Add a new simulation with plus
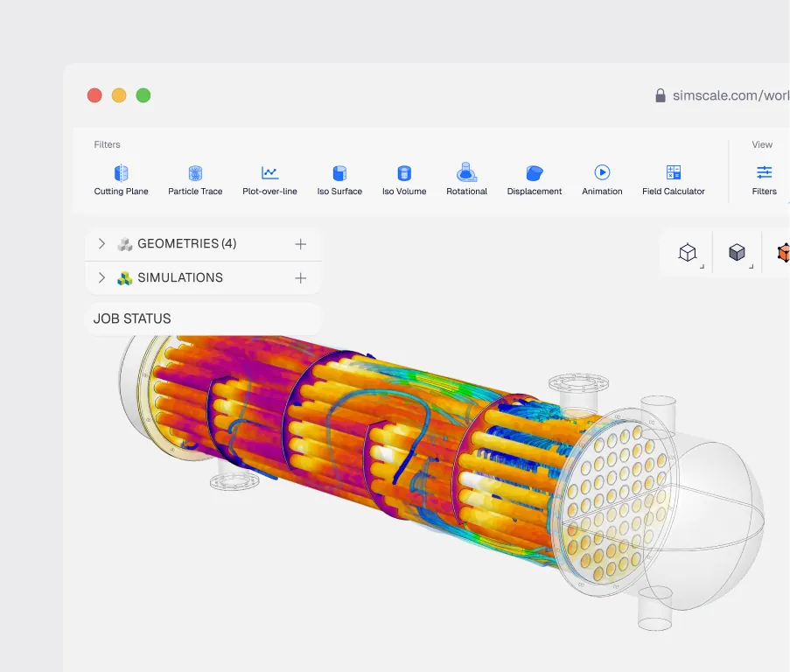The height and width of the screenshot is (672, 790). (300, 278)
